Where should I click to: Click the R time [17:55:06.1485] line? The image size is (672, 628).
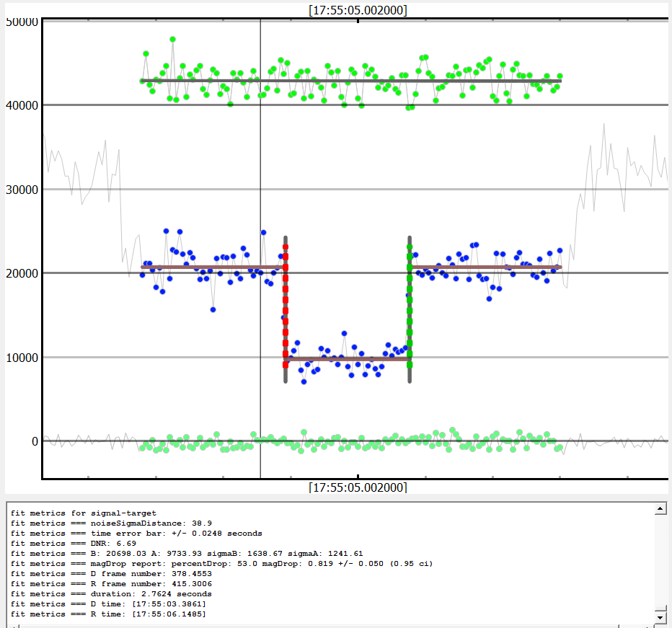pyautogui.click(x=108, y=614)
